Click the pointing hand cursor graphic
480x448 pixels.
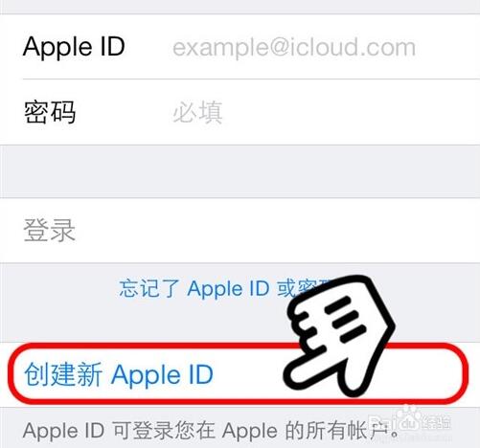point(339,335)
